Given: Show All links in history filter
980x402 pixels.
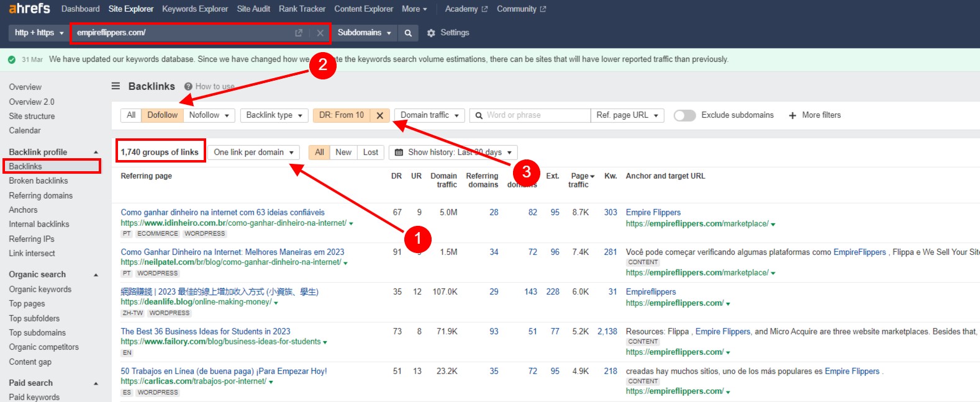Looking at the screenshot, I should (x=319, y=153).
